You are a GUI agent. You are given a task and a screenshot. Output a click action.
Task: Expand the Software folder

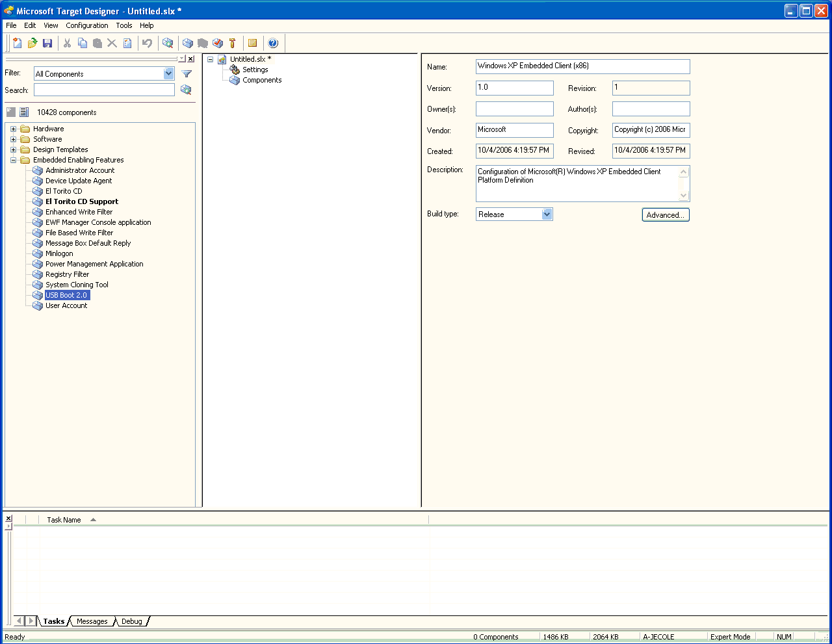click(13, 139)
